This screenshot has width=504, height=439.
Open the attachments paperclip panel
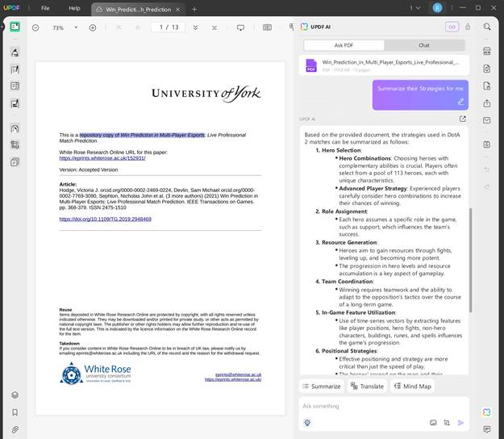point(15,429)
